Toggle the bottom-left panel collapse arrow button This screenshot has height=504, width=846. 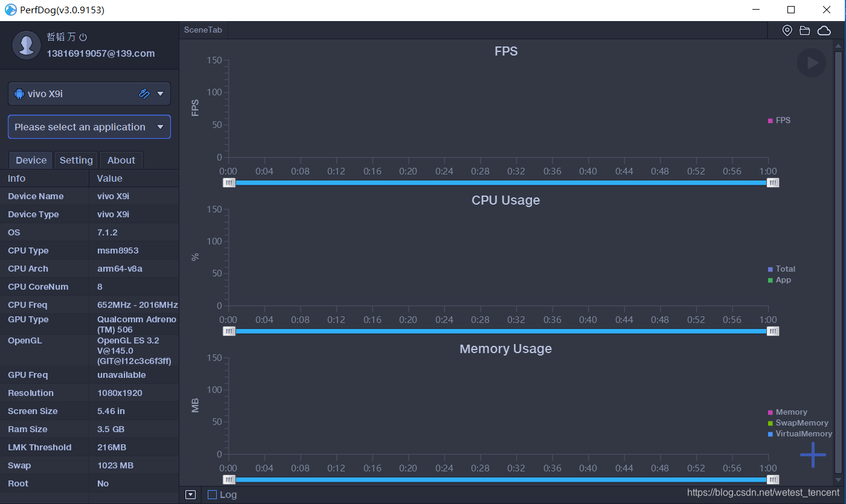[x=190, y=494]
